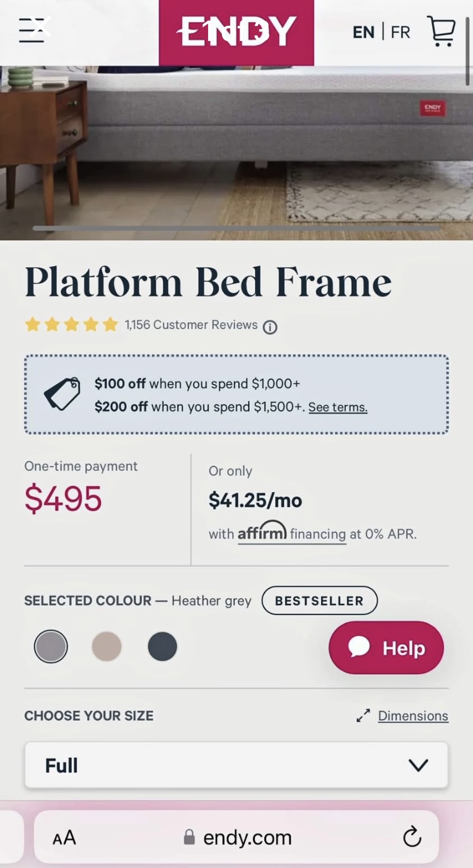Click the Endy logo

click(237, 32)
